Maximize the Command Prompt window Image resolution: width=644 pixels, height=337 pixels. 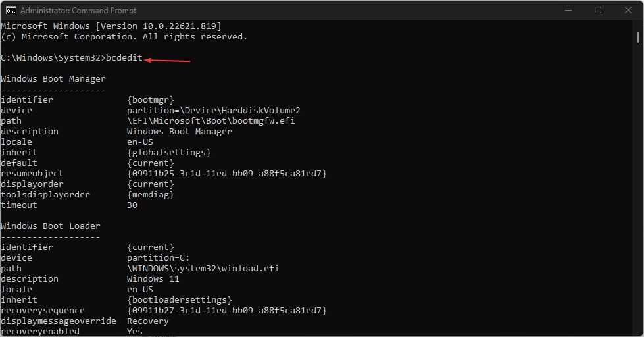point(598,11)
